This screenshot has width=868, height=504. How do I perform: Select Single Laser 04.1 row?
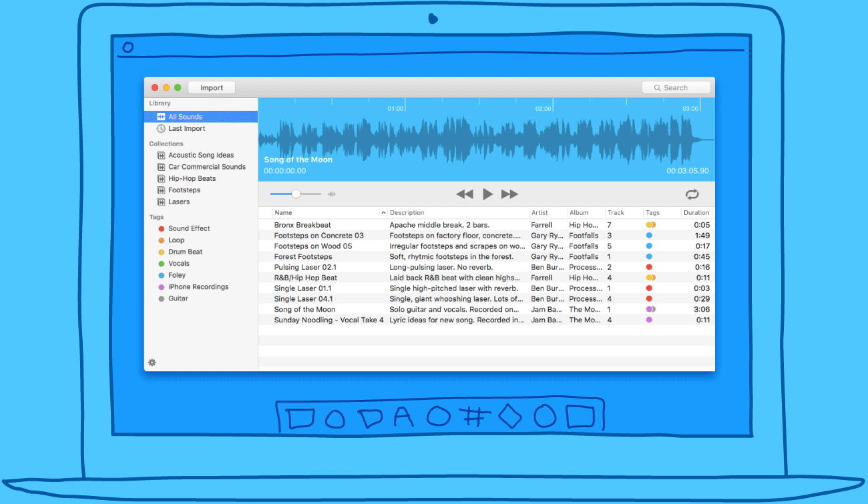click(486, 299)
